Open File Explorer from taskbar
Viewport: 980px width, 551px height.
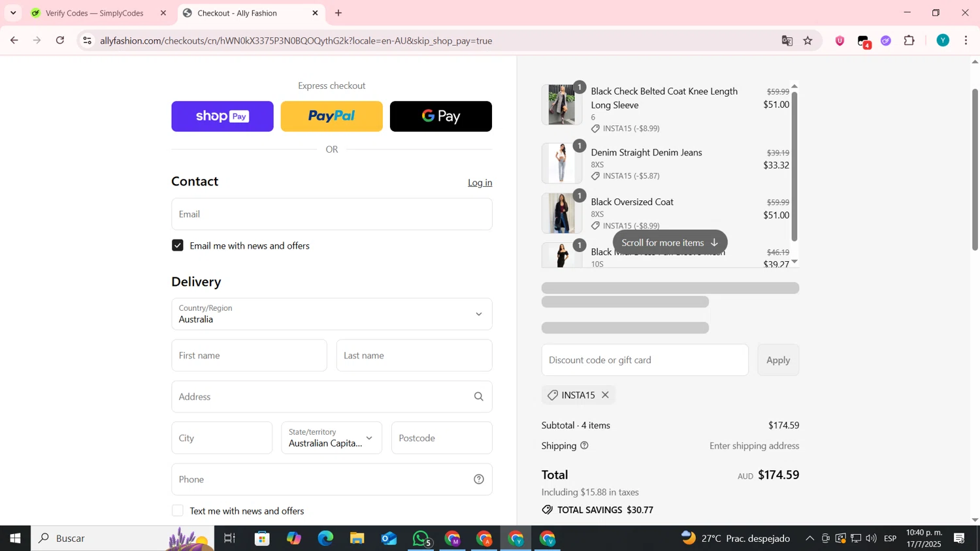357,539
